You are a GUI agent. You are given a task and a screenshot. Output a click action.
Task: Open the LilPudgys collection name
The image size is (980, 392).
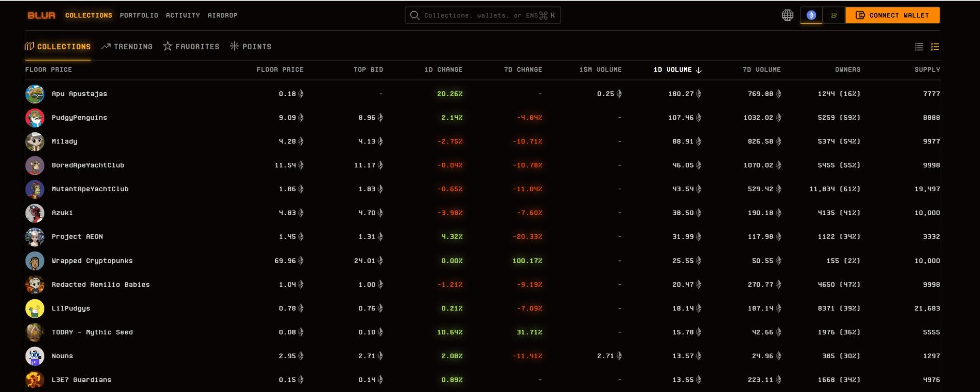click(x=71, y=308)
